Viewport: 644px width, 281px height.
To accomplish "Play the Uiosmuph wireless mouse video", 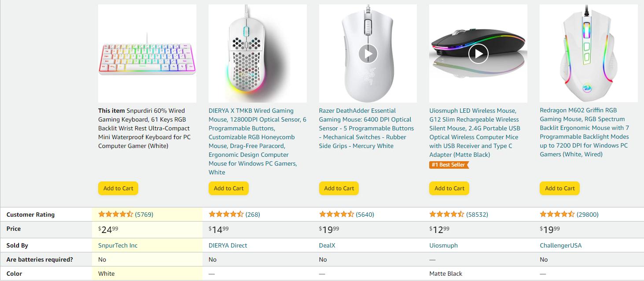I will pos(478,54).
